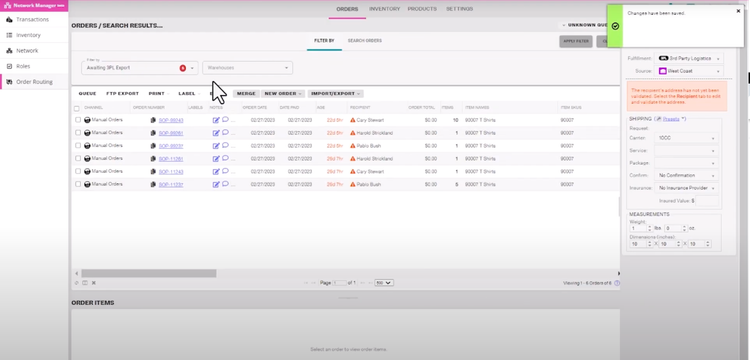Screen dimensions: 750x360
Task: Select the checkbox for the last order row
Action: tap(78, 184)
